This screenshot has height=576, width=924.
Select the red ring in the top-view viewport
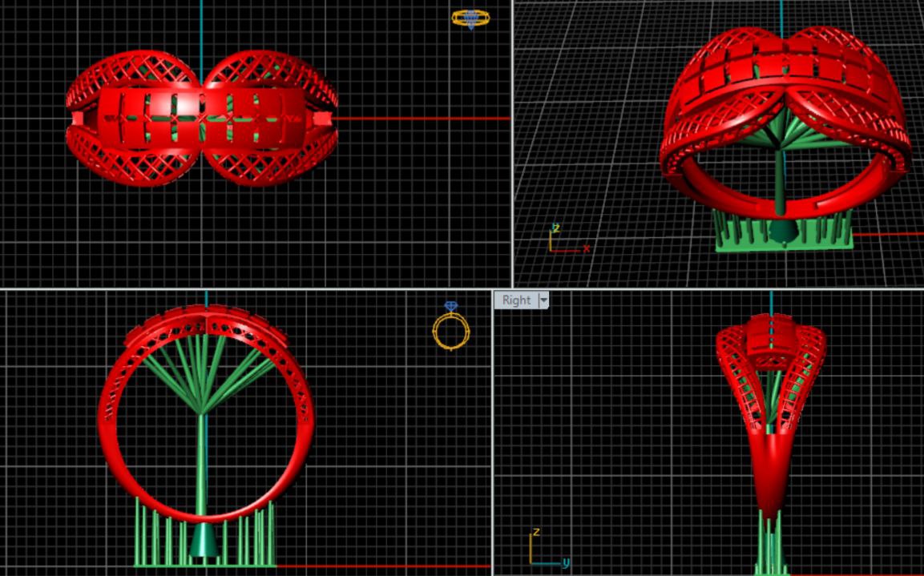point(201,118)
